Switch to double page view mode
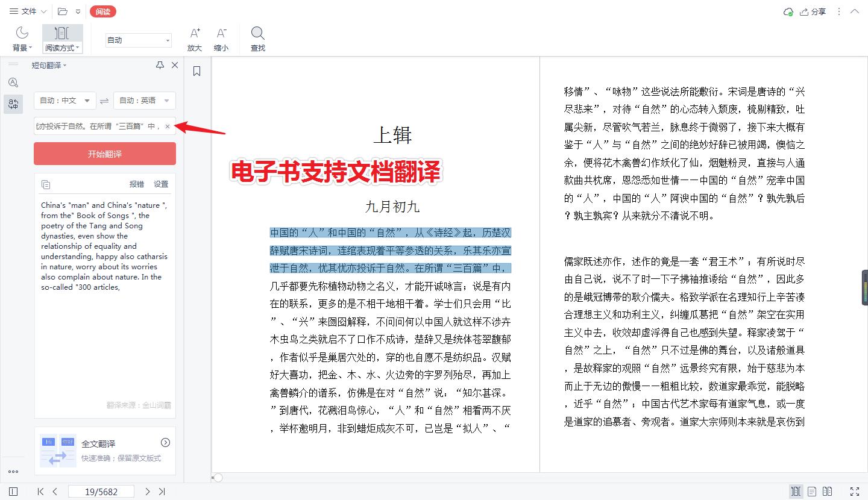The height and width of the screenshot is (500, 868). pyautogui.click(x=828, y=491)
